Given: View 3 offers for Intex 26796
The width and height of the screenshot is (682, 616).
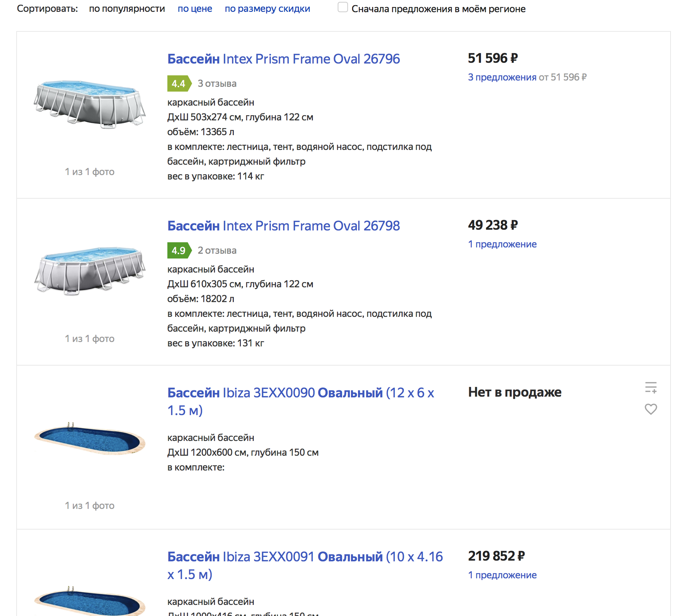Looking at the screenshot, I should pyautogui.click(x=502, y=77).
